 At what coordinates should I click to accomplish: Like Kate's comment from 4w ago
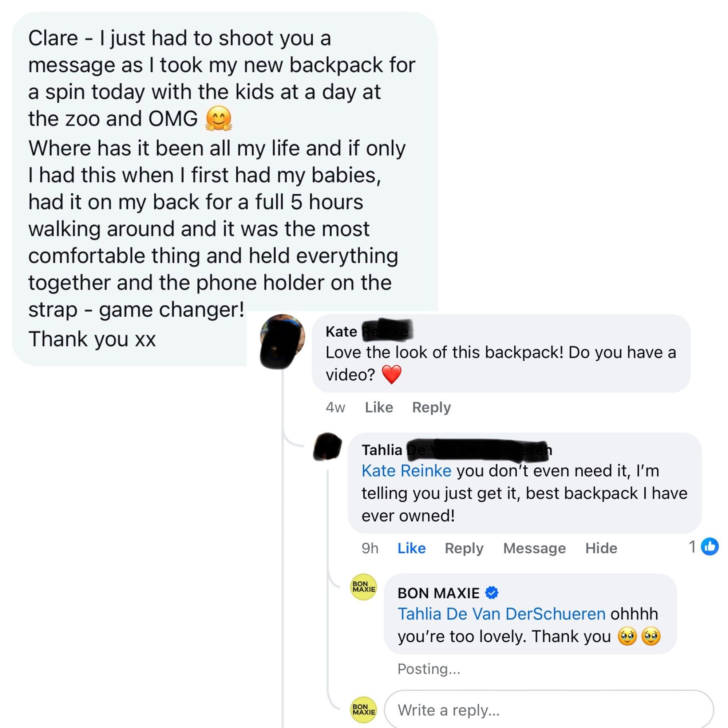coord(379,407)
